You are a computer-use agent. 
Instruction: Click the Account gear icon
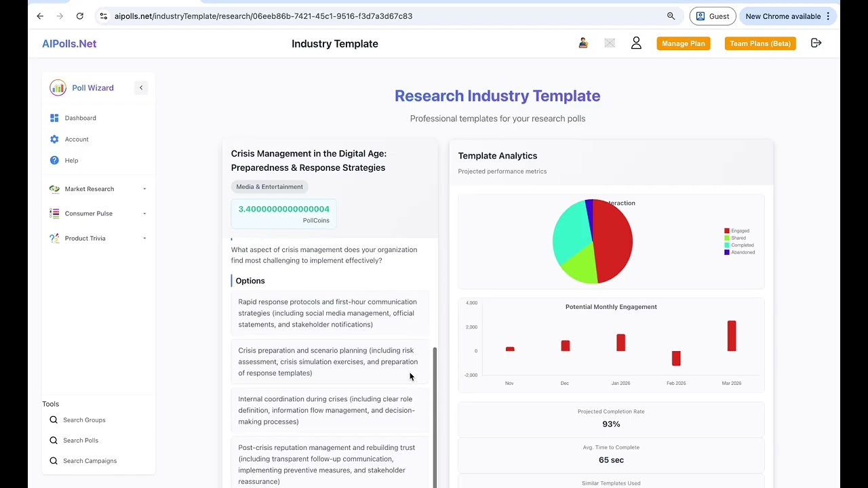pos(54,139)
